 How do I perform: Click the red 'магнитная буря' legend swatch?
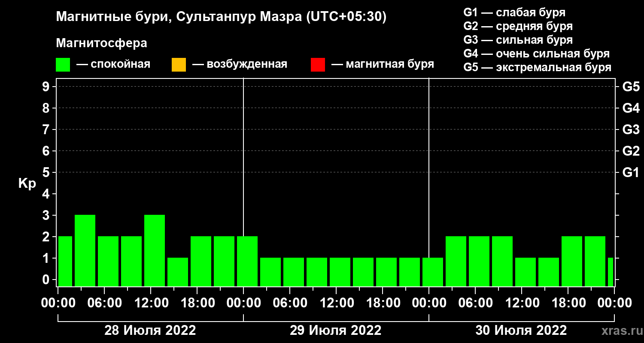318,65
